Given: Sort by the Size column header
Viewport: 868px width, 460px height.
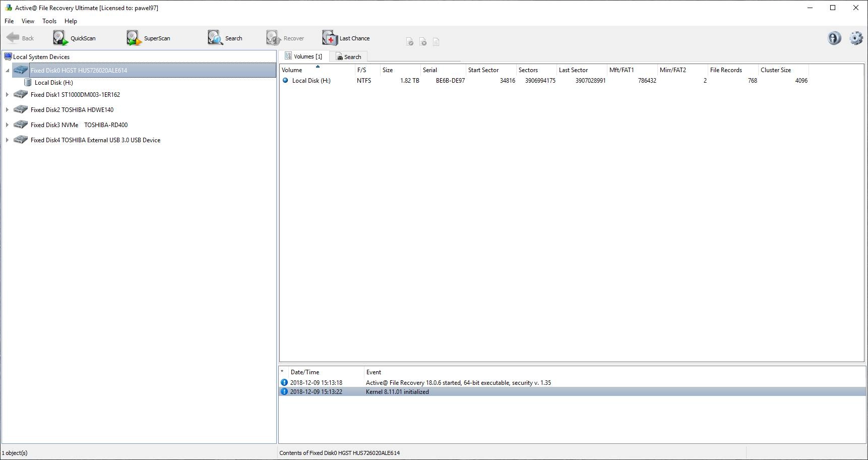Looking at the screenshot, I should pyautogui.click(x=400, y=70).
